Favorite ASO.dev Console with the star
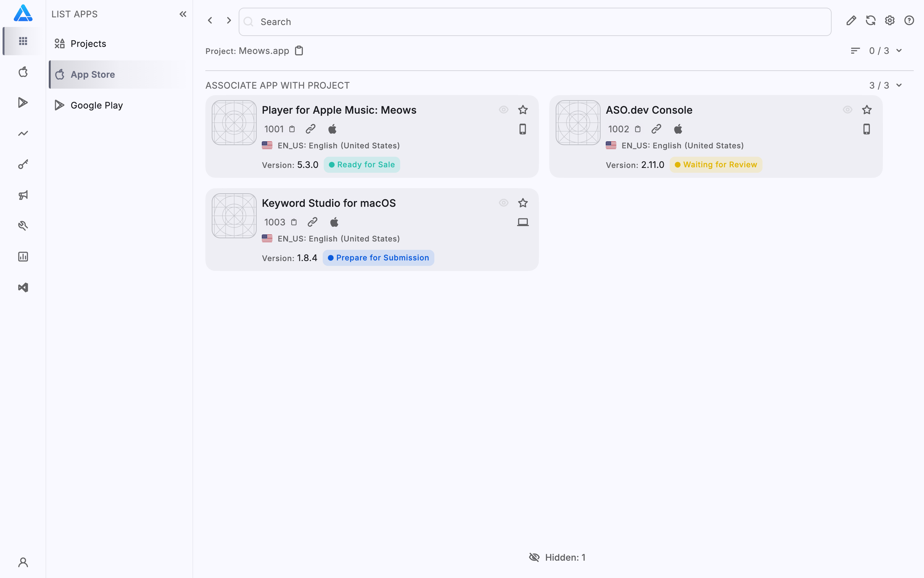Screen dimensions: 924x578 (x=867, y=110)
